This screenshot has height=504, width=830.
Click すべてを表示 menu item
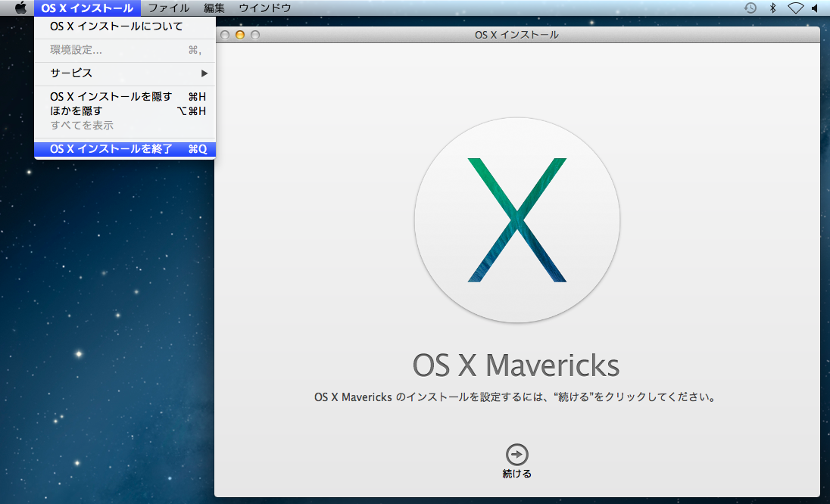[x=125, y=126]
